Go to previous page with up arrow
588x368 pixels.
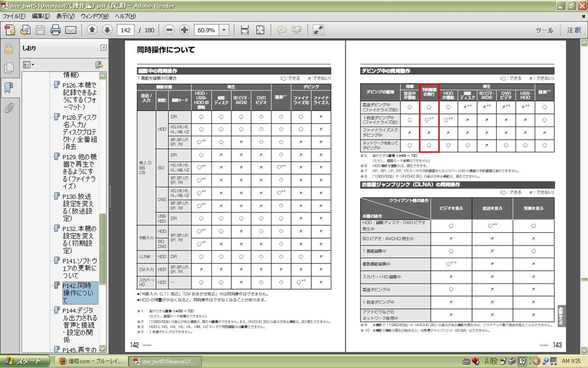click(x=92, y=30)
